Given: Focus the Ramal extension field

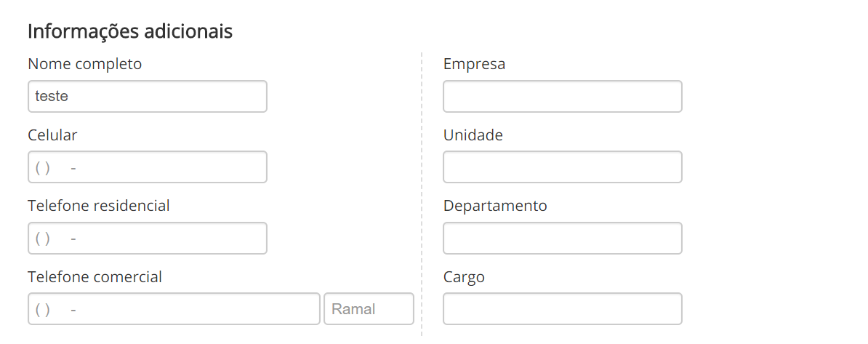Looking at the screenshot, I should pyautogui.click(x=369, y=309).
